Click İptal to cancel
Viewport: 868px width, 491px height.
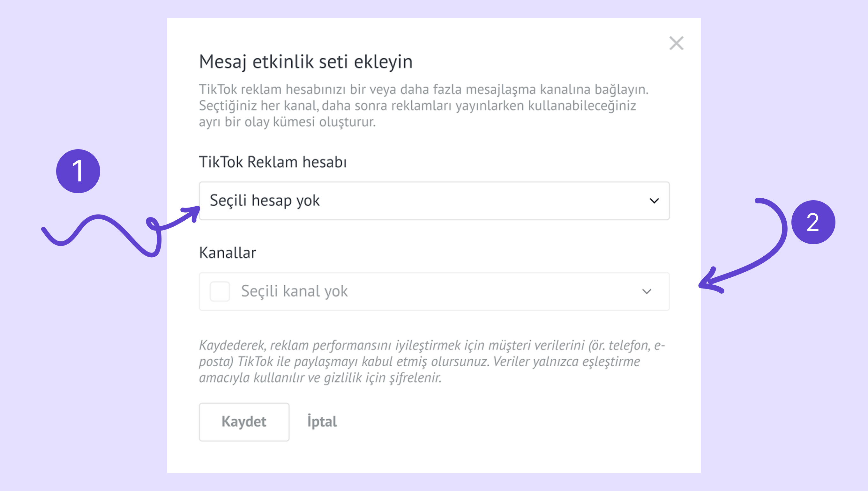coord(322,422)
